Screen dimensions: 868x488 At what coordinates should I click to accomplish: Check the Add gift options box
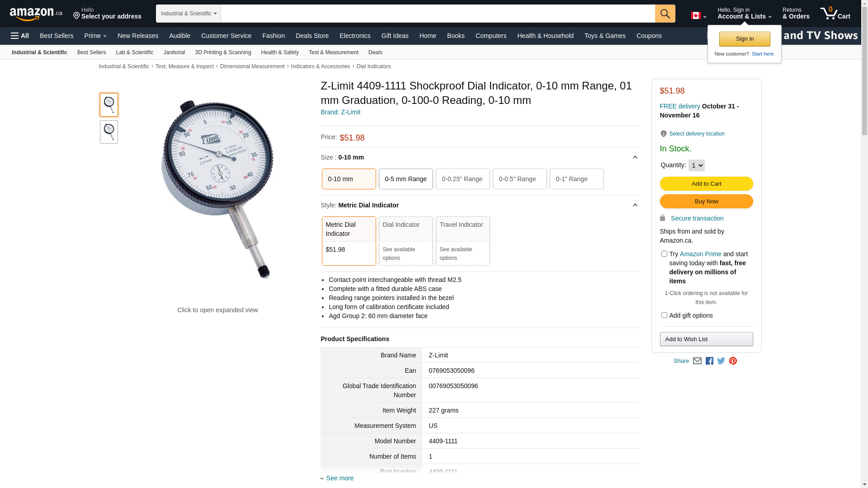pyautogui.click(x=664, y=315)
